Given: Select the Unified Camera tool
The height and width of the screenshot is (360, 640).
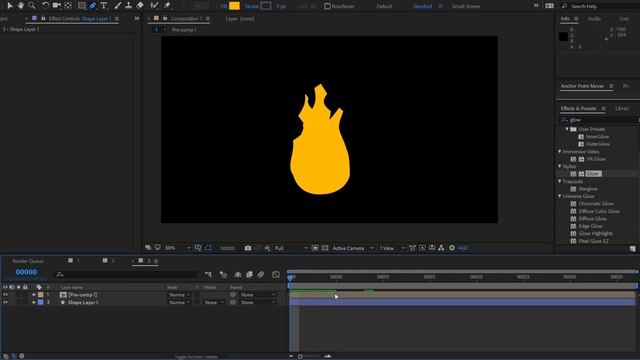Looking at the screenshot, I should pos(56,5).
